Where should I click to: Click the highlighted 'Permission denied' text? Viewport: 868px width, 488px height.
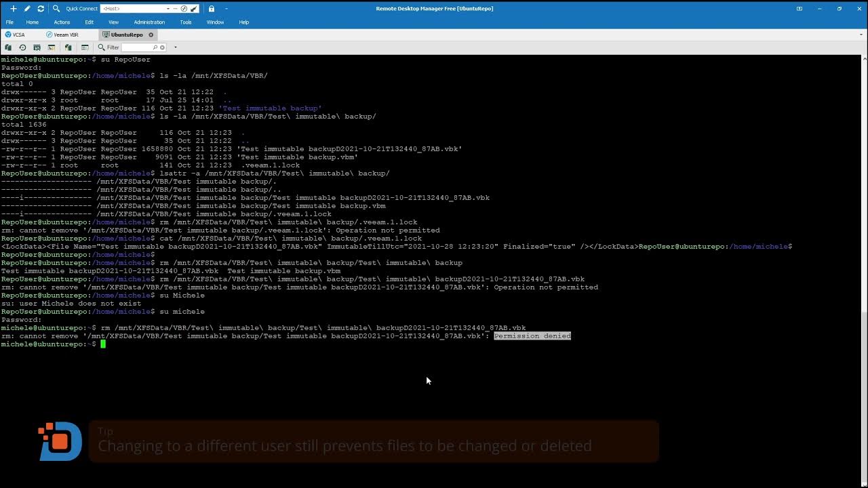tap(532, 336)
